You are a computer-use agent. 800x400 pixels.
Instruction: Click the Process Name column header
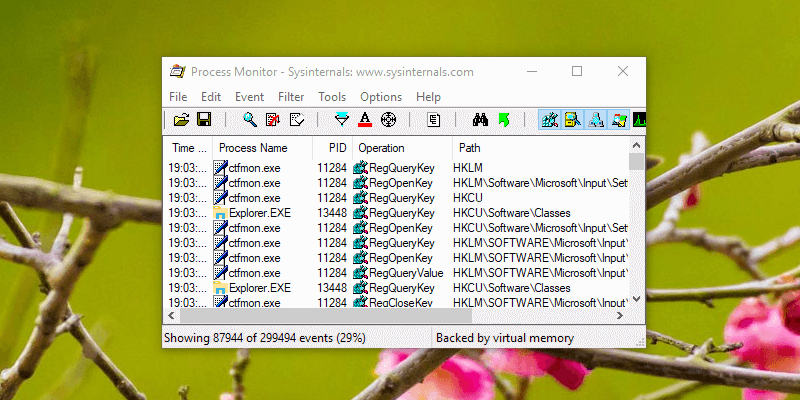(253, 148)
